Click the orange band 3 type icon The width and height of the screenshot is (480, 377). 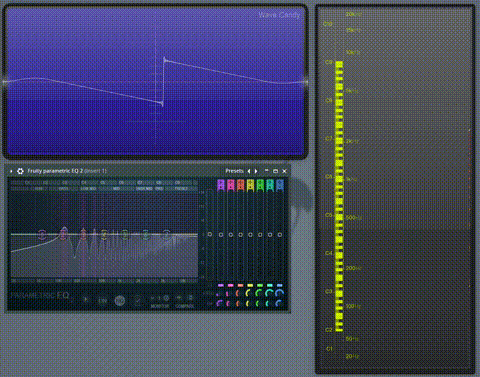click(240, 185)
